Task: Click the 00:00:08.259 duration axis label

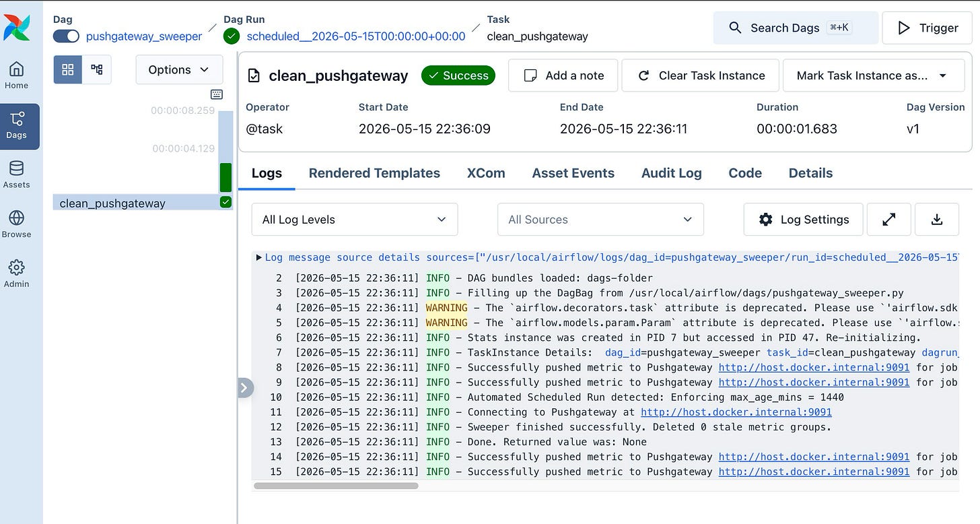Action: [x=182, y=110]
